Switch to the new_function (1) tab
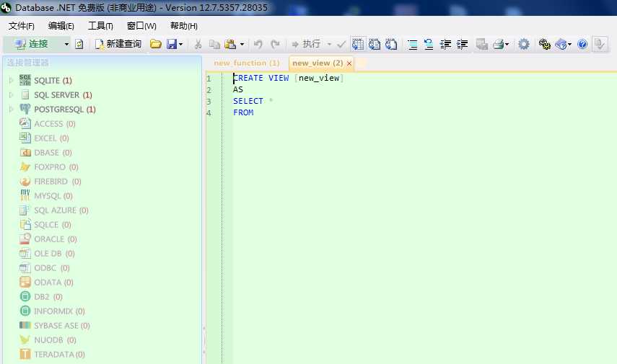Viewport: 617px width, 364px height. pyautogui.click(x=247, y=63)
